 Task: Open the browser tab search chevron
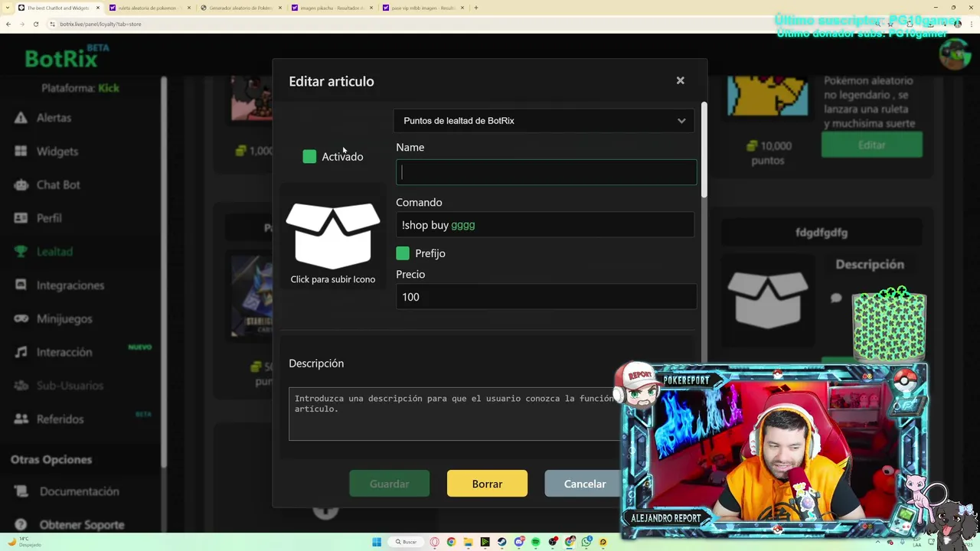pos(9,8)
